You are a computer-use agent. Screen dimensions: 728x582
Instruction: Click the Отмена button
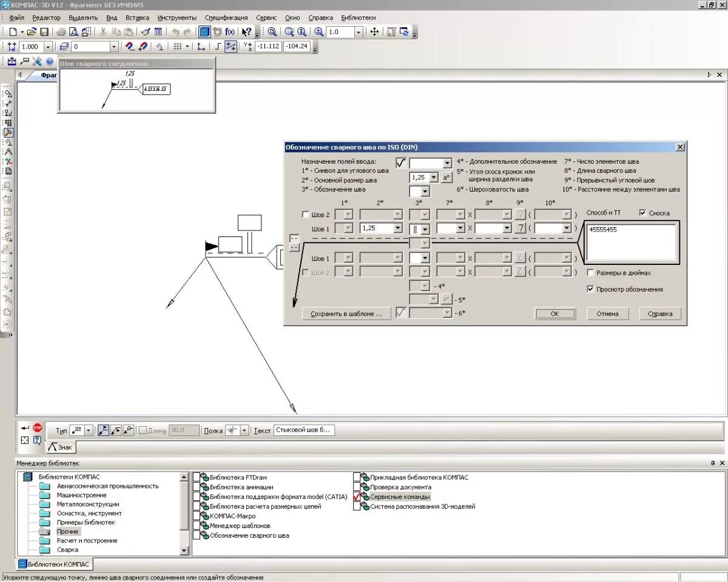(x=607, y=313)
